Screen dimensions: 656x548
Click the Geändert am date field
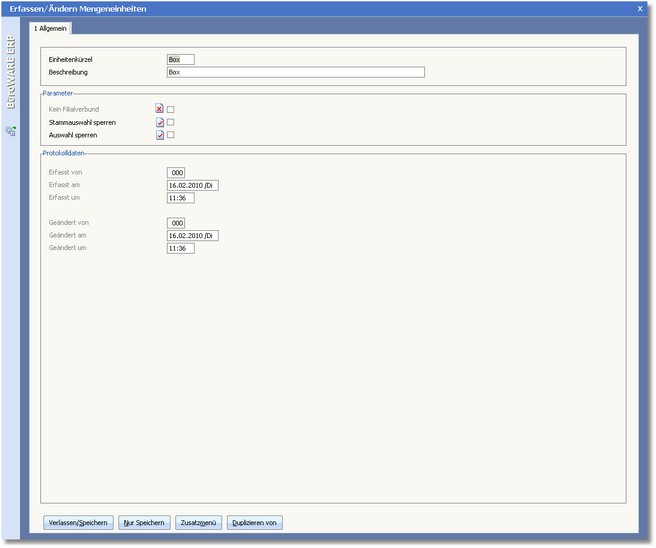193,235
